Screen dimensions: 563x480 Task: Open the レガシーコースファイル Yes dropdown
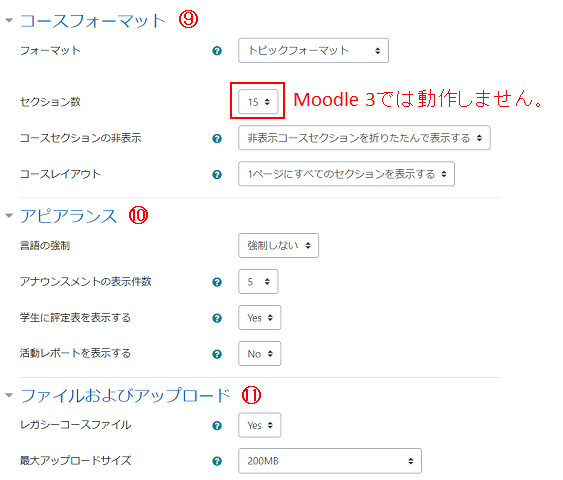(x=260, y=425)
